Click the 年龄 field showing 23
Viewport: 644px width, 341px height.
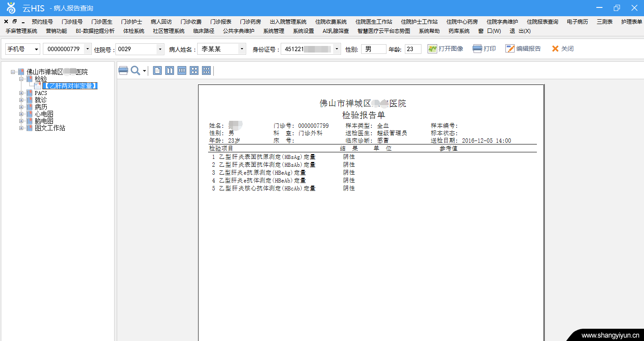pos(413,49)
